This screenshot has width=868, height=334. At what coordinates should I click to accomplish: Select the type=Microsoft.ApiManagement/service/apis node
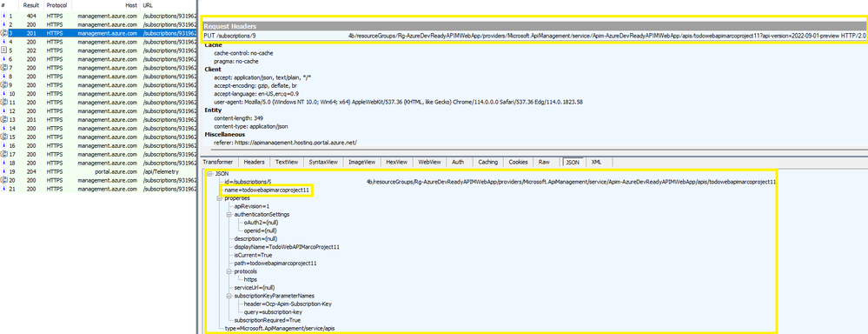[x=279, y=328]
